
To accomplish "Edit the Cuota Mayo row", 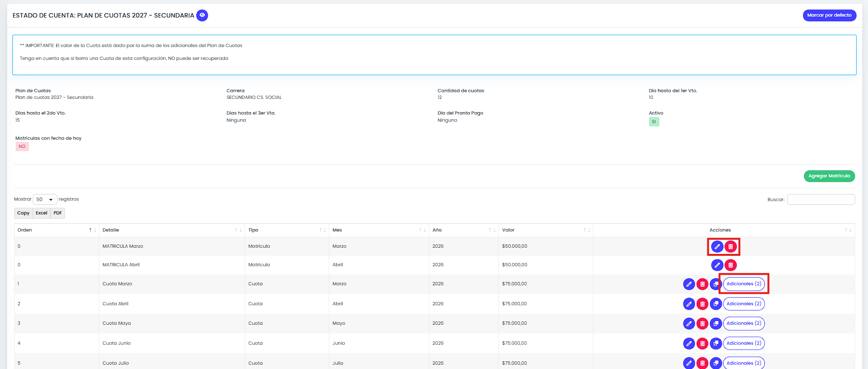I will 689,323.
